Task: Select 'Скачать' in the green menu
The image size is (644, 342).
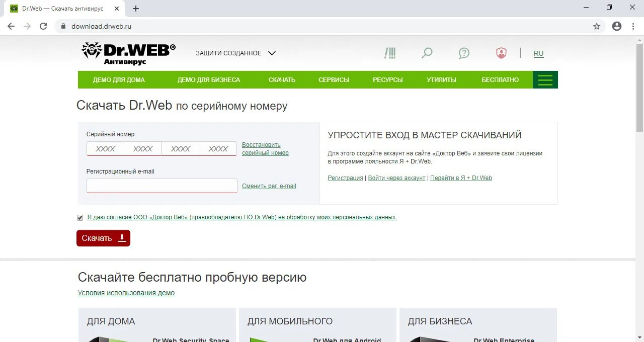Action: tap(282, 80)
